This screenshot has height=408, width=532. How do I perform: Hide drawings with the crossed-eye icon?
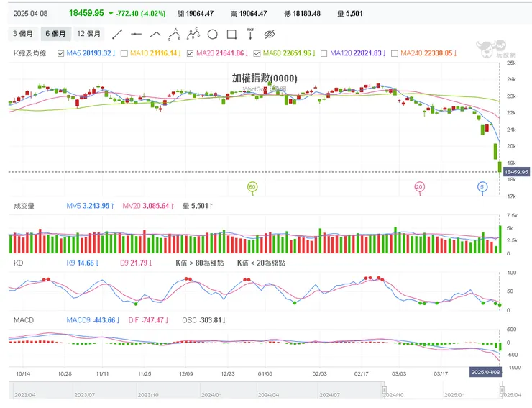click(270, 34)
